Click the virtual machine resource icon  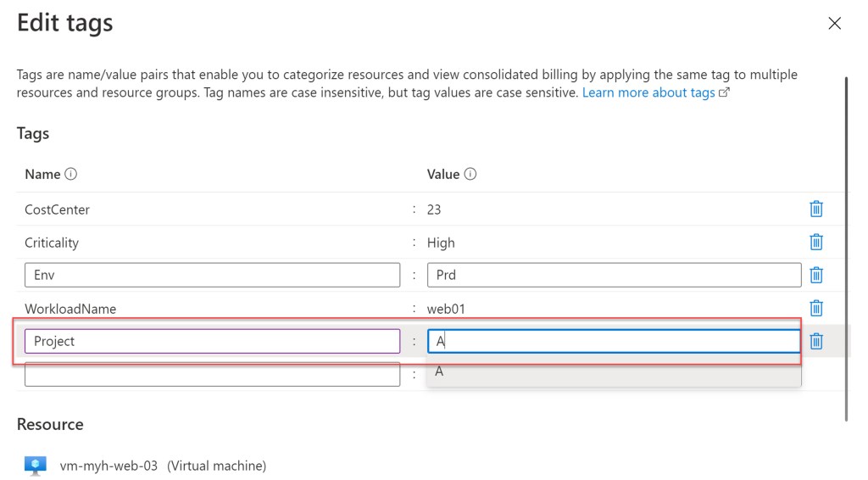35,465
